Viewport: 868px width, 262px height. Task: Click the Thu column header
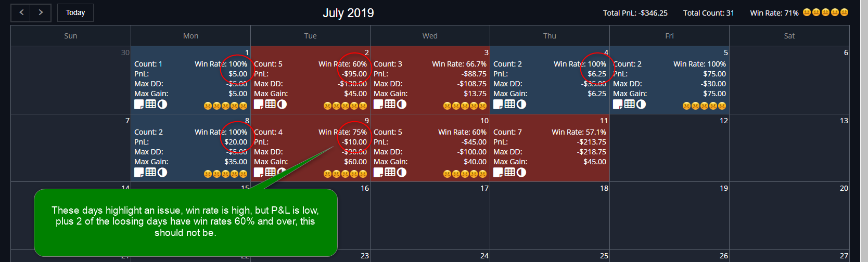(550, 36)
